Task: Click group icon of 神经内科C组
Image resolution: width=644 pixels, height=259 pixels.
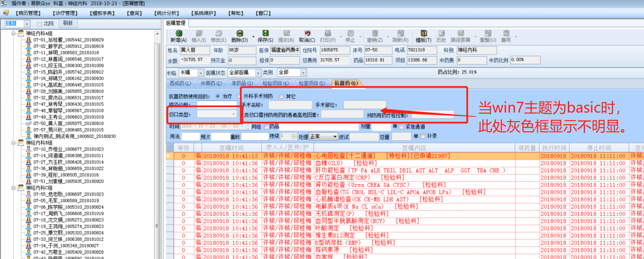Action: point(21,188)
